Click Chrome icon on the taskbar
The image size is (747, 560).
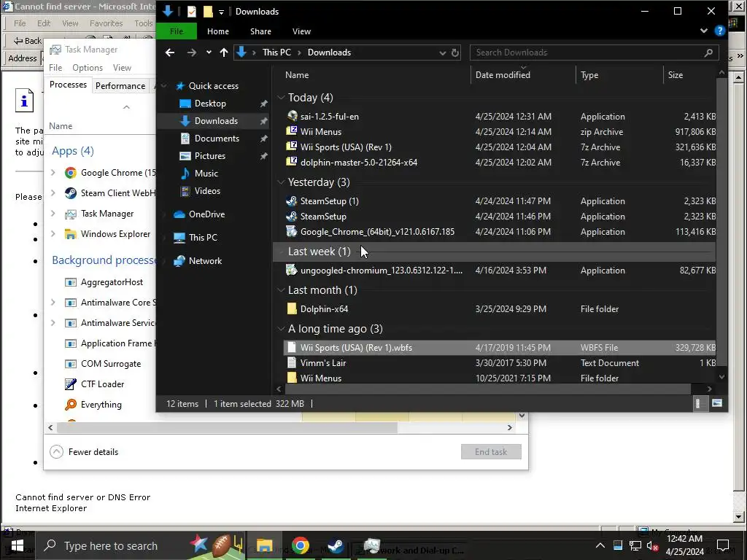click(301, 545)
